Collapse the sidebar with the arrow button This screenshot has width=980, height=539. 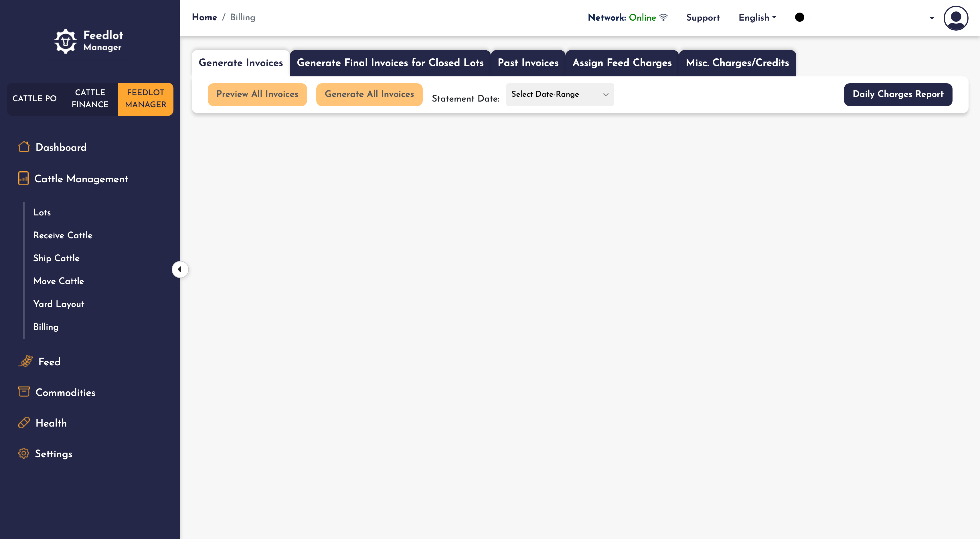[x=180, y=270]
